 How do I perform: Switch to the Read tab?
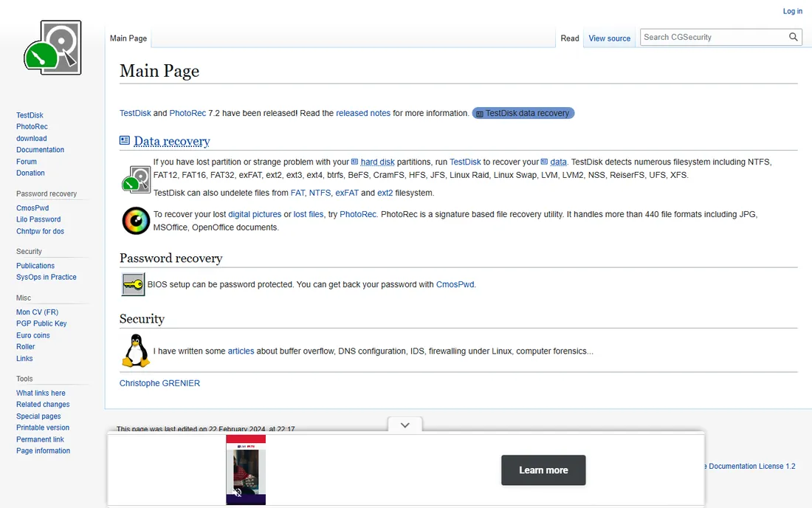[x=570, y=38]
